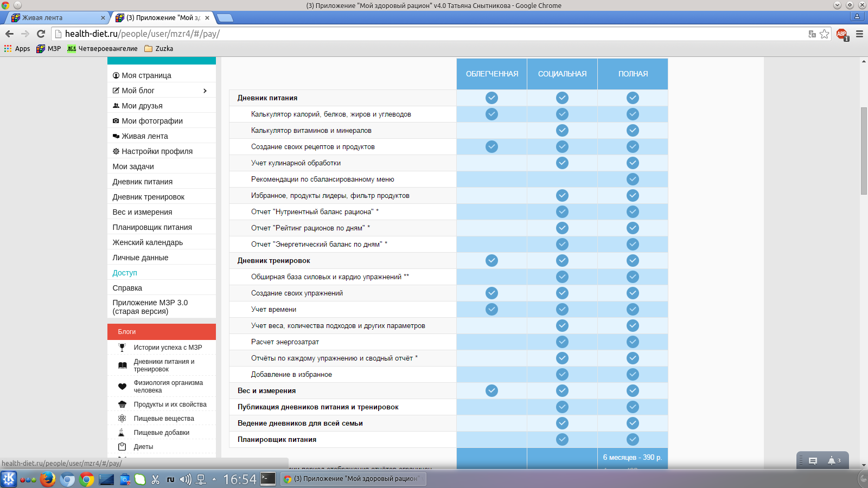Select the Рекомендации по сбалансированному меню row text
This screenshot has width=868, height=488.
(323, 179)
